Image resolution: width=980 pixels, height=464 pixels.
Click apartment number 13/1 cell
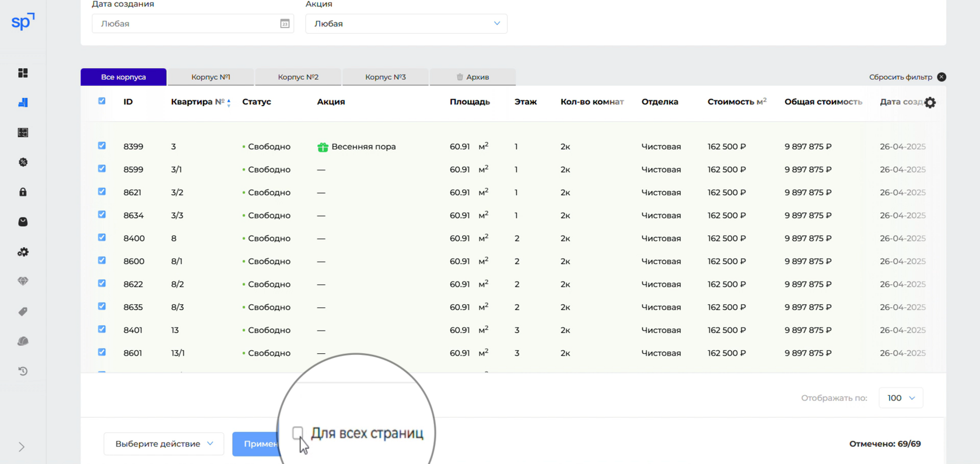(178, 353)
